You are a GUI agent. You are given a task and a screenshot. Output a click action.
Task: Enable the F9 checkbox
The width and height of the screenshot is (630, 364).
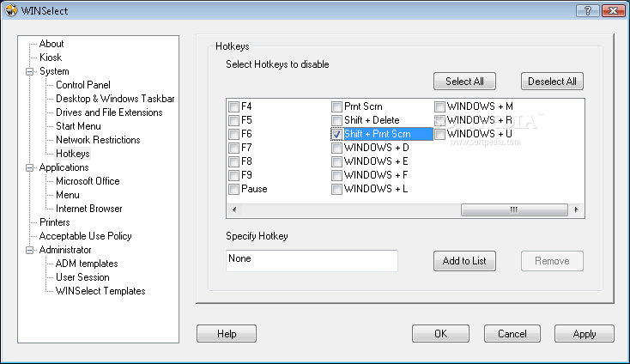tap(233, 175)
